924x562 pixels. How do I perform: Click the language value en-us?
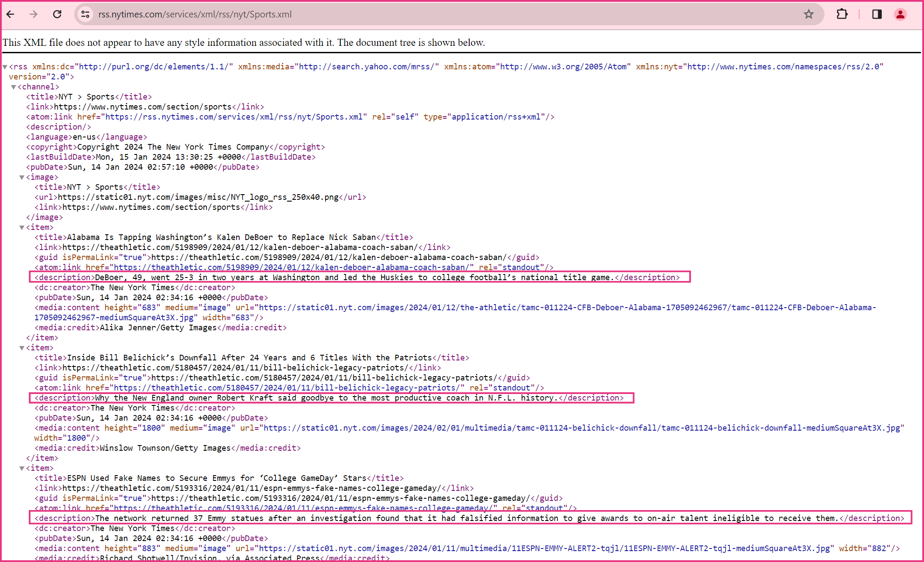coord(86,137)
